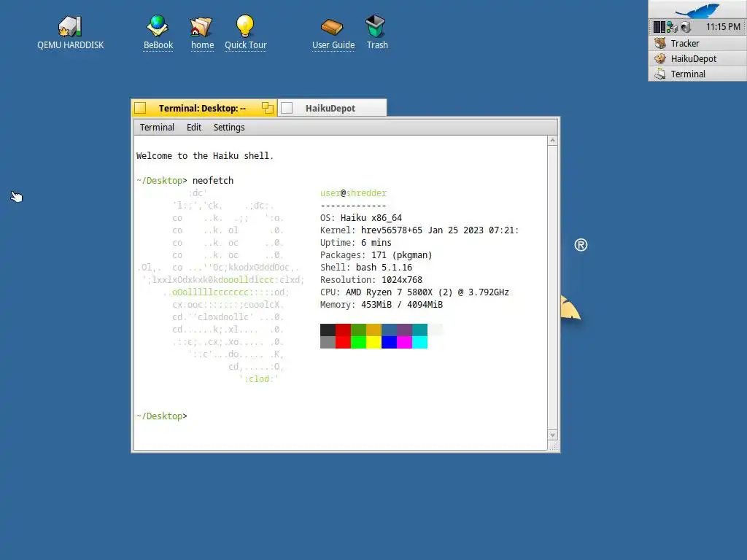Click the ProcessController tray icon
This screenshot has width=747, height=560.
click(659, 27)
